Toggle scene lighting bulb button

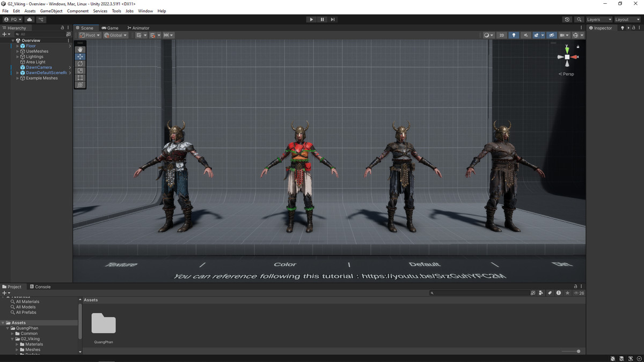pos(514,35)
